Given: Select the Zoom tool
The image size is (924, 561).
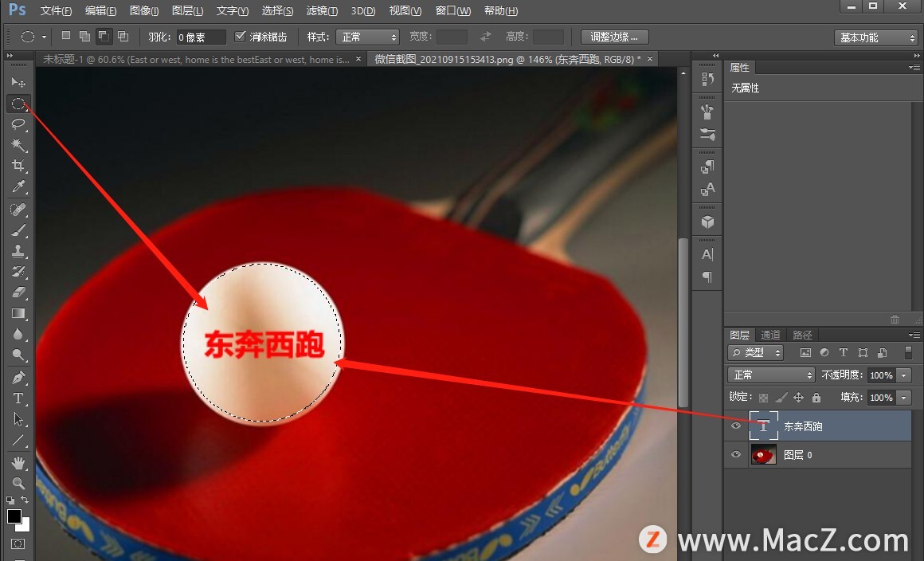Looking at the screenshot, I should (18, 483).
